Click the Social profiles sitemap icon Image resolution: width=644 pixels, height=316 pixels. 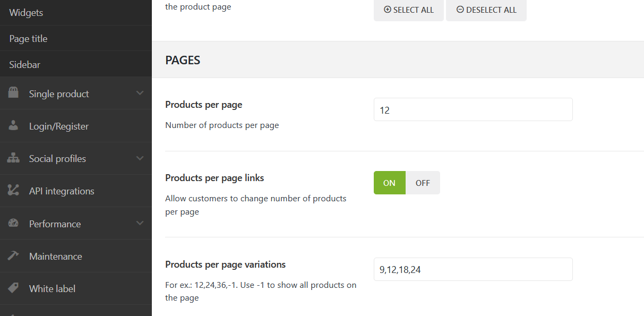(13, 158)
